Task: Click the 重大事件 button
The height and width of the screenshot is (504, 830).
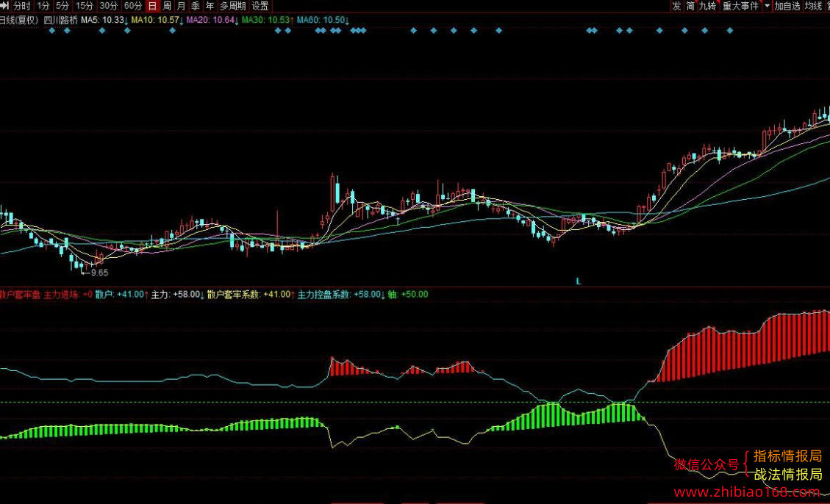Action: 740,6
